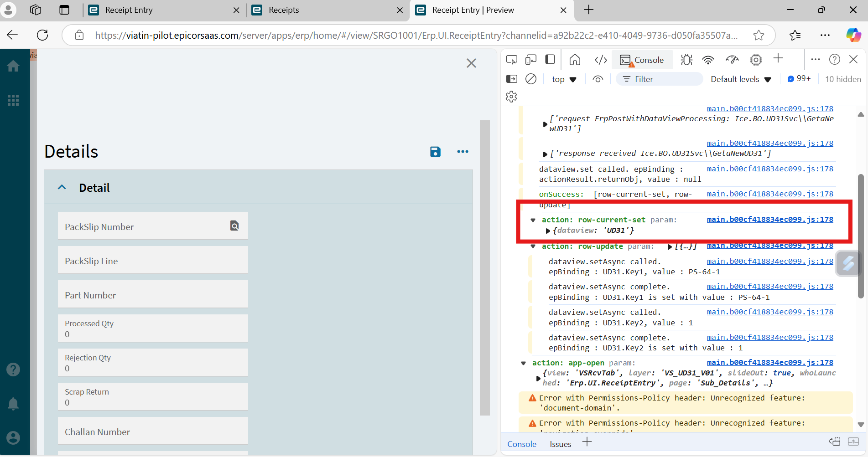Click the DevTools console vertical scrollbar
Viewport: 868px width, 457px height.
point(861,236)
